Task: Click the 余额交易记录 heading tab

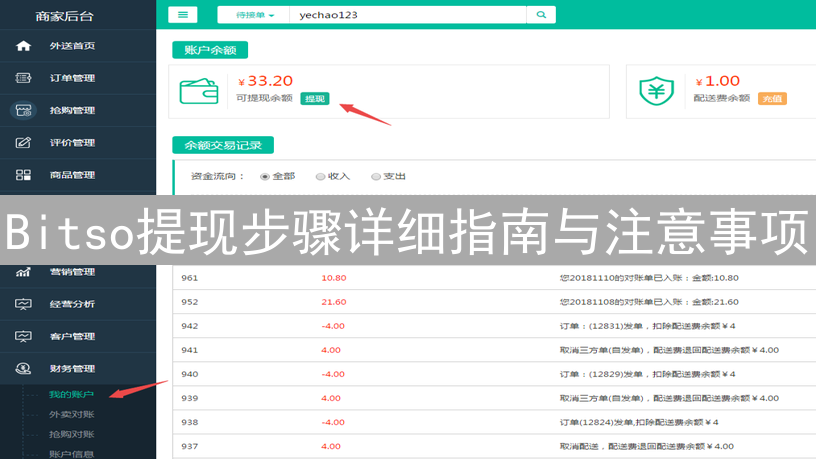Action: click(x=223, y=145)
